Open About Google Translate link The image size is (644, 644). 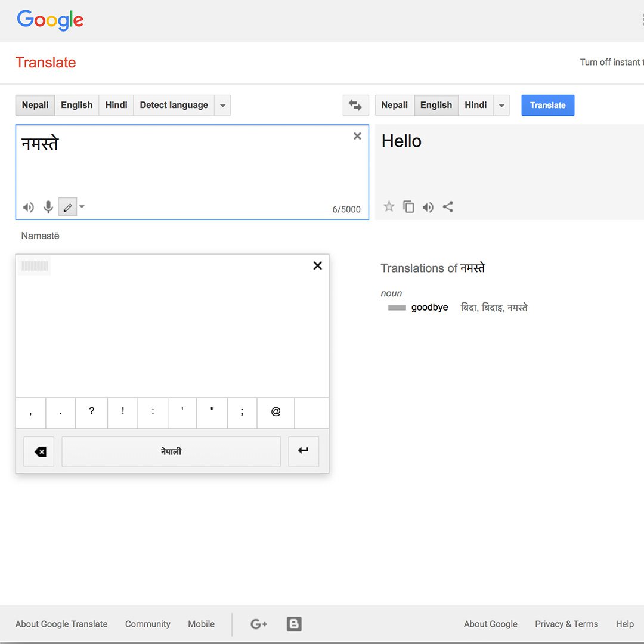61,624
